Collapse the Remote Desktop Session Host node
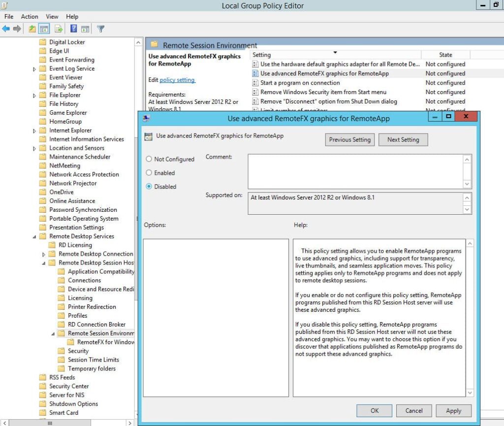504x426 pixels. tap(44, 263)
